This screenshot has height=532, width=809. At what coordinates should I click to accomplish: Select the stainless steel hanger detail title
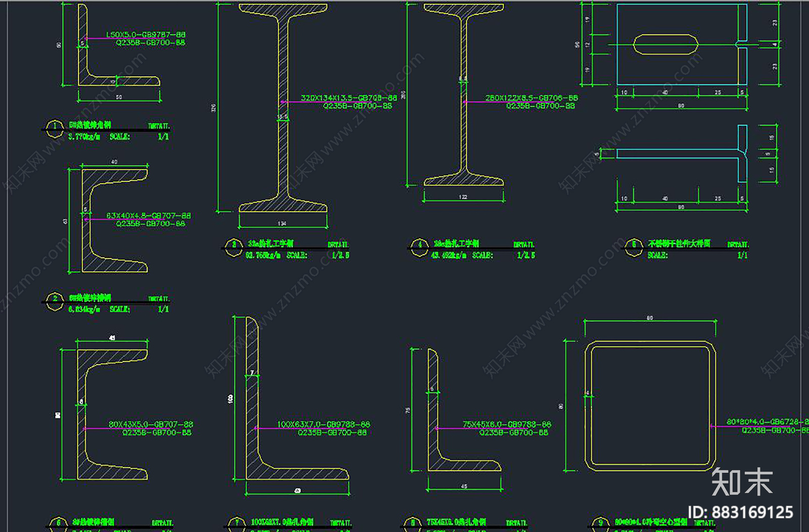click(679, 244)
